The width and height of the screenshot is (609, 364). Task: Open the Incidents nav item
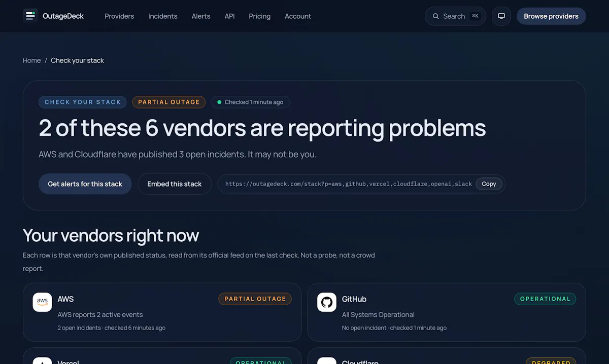pyautogui.click(x=163, y=16)
